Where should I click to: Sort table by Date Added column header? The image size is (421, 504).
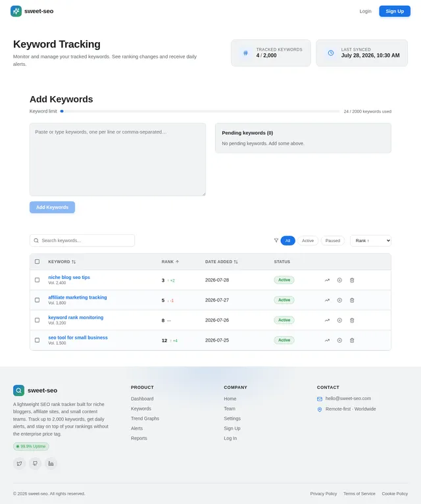pyautogui.click(x=222, y=262)
